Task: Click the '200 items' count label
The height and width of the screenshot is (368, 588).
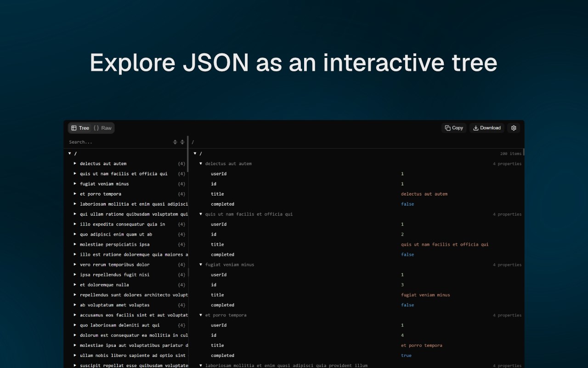Action: point(511,154)
